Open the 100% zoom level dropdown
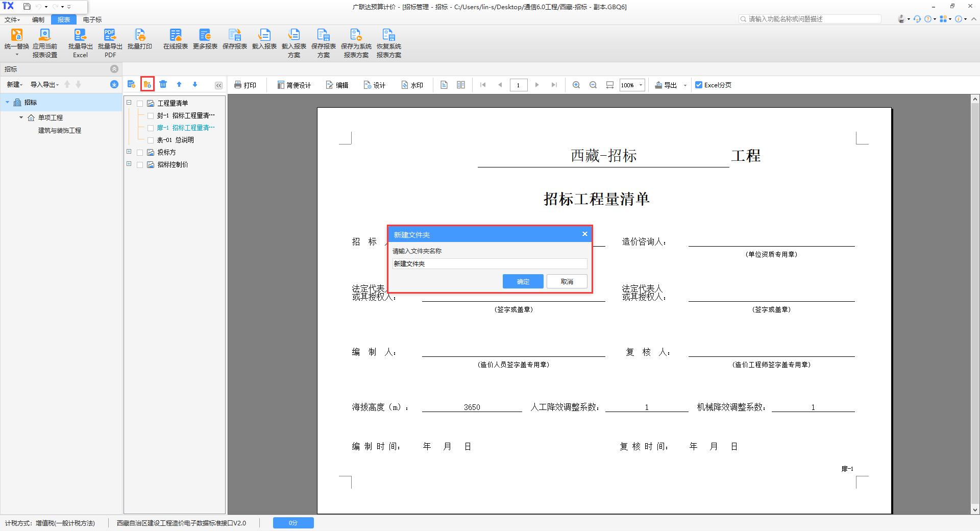This screenshot has height=531, width=980. pyautogui.click(x=641, y=85)
